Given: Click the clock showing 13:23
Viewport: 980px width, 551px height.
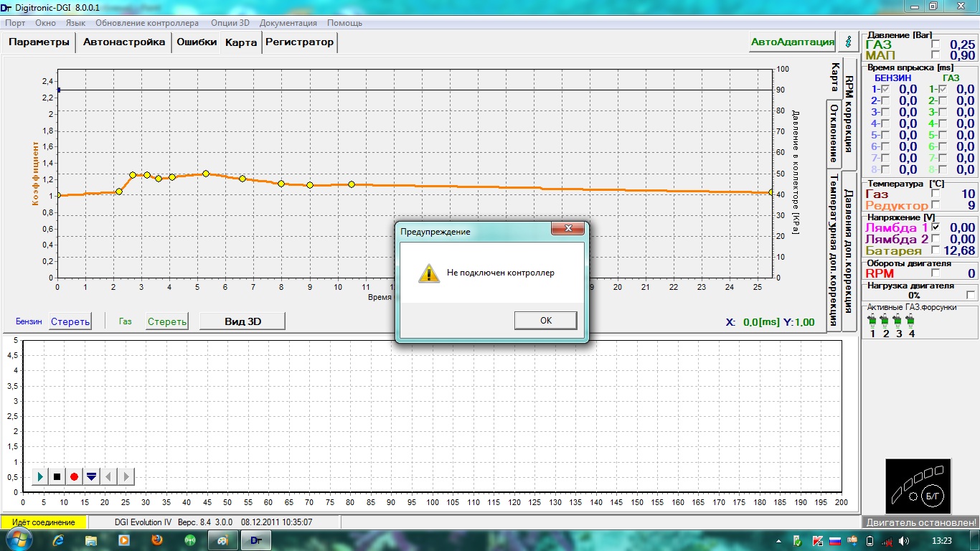Looking at the screenshot, I should (x=943, y=540).
